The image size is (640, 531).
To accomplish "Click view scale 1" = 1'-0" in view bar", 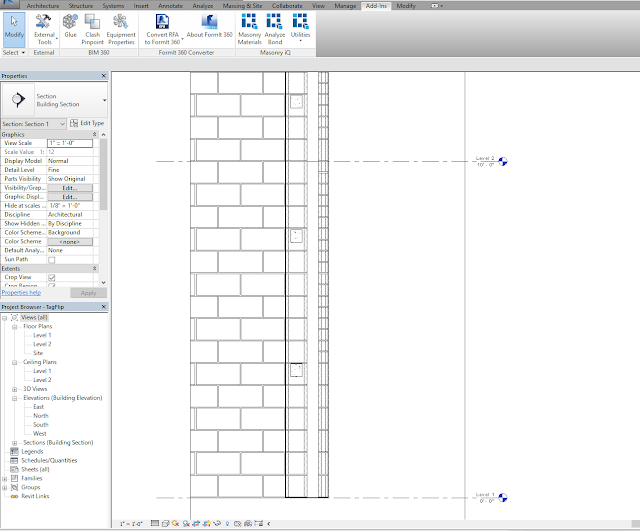I will pos(131,524).
